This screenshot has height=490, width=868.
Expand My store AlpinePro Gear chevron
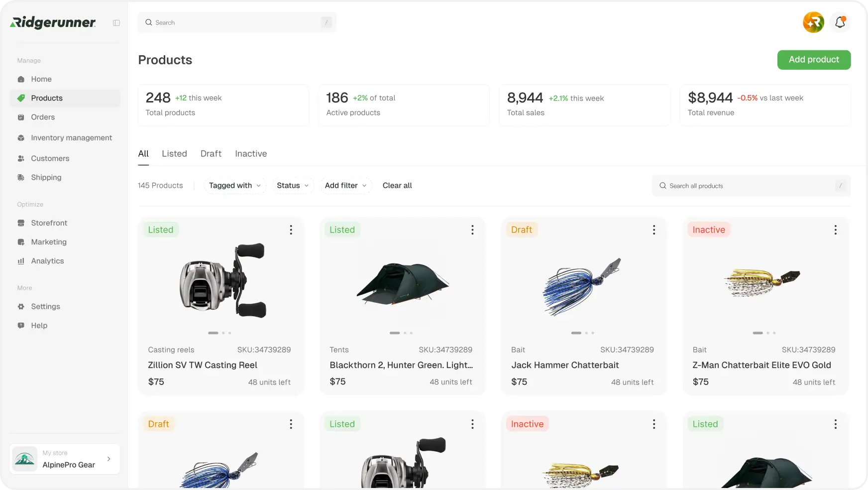[108, 459]
